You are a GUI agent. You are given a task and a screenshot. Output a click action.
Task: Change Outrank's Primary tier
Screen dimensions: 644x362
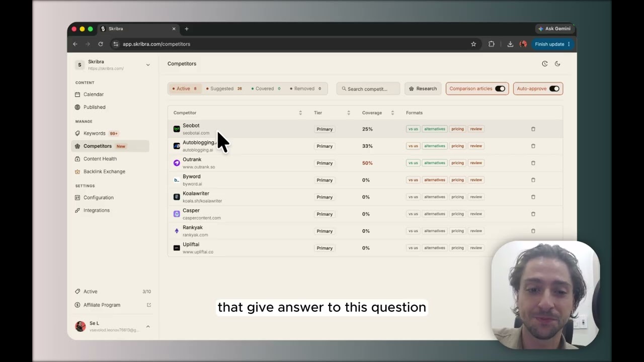tap(325, 163)
